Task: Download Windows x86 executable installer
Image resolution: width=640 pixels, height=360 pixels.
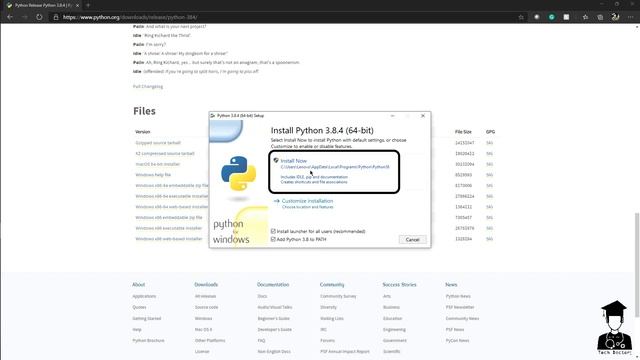Action: (169, 228)
